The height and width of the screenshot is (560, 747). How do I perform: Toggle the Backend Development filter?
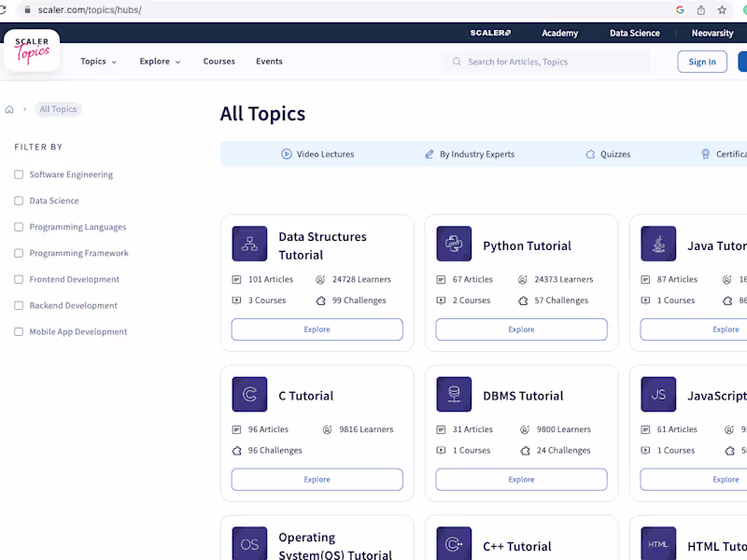(19, 306)
